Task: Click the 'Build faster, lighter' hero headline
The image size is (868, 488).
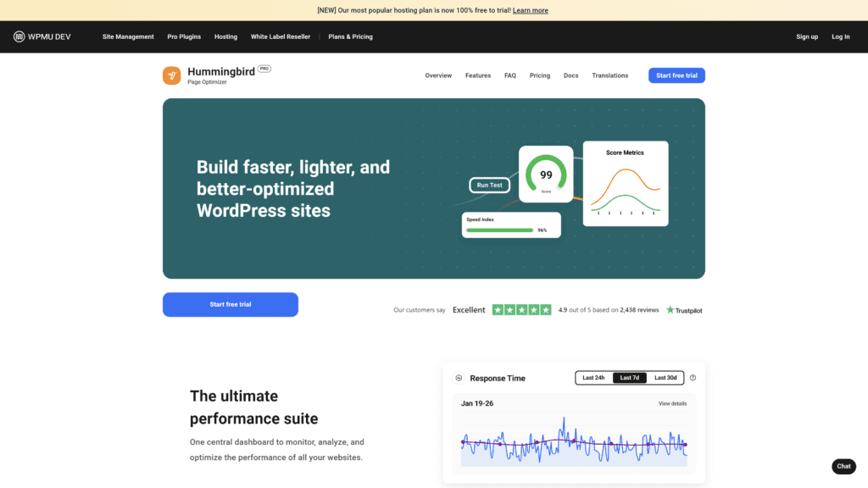Action: pos(293,189)
